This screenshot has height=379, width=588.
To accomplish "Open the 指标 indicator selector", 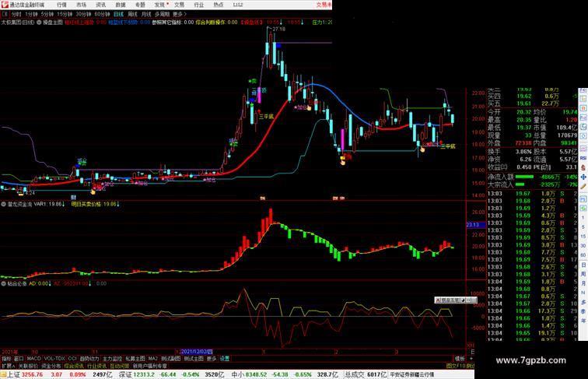I will 6,359.
